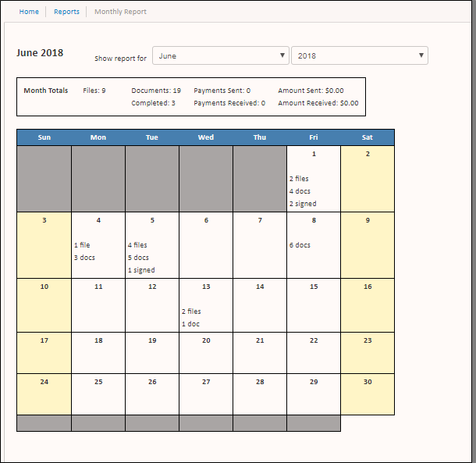The image size is (476, 463).
Task: Click Amount Sent: $0.00
Action: (x=311, y=91)
